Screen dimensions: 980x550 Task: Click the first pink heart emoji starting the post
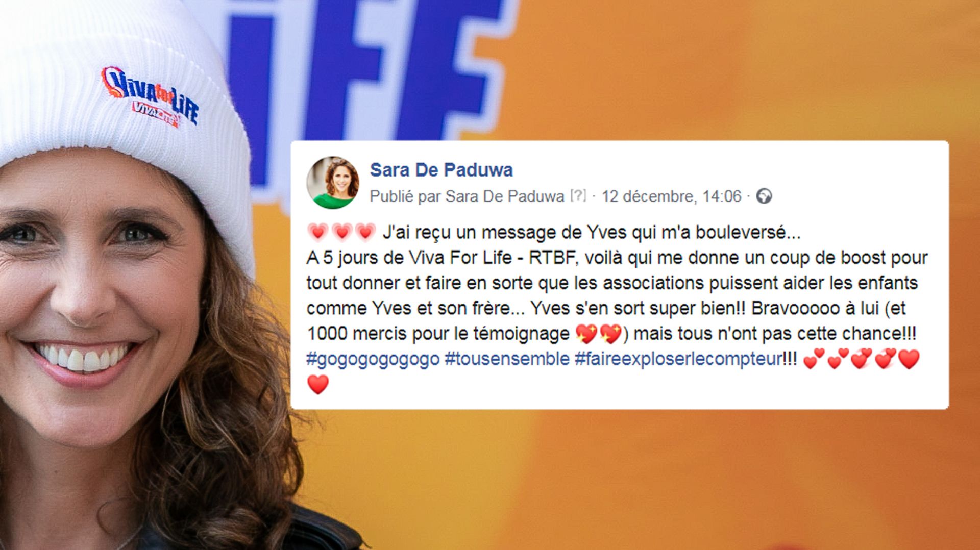(317, 232)
